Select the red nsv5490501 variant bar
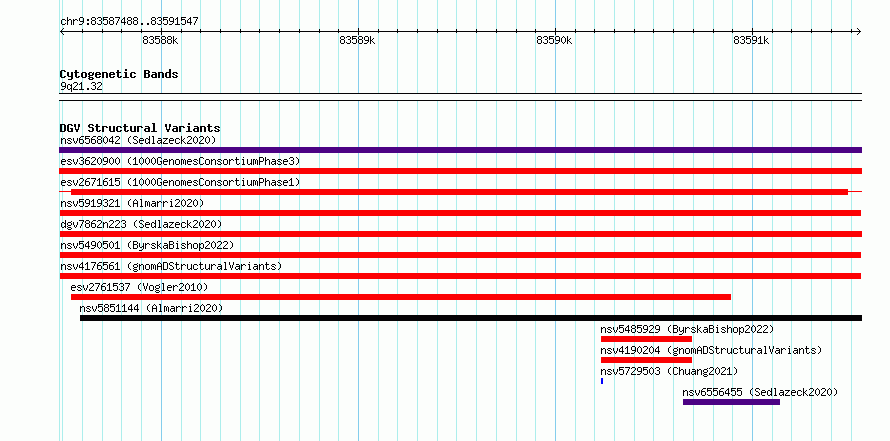 (x=460, y=255)
